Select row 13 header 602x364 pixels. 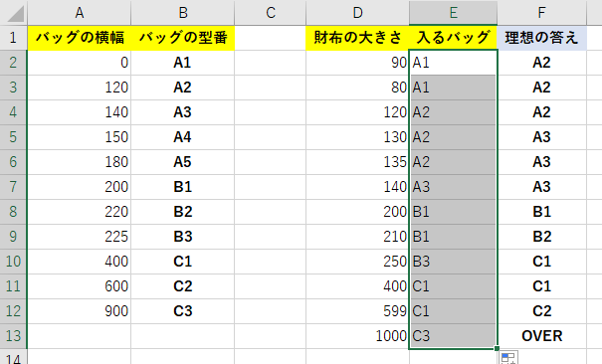tap(14, 336)
